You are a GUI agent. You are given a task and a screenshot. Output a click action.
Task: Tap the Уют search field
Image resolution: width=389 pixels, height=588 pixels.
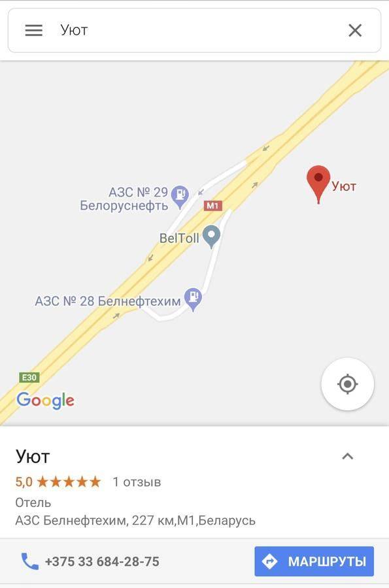[194, 30]
